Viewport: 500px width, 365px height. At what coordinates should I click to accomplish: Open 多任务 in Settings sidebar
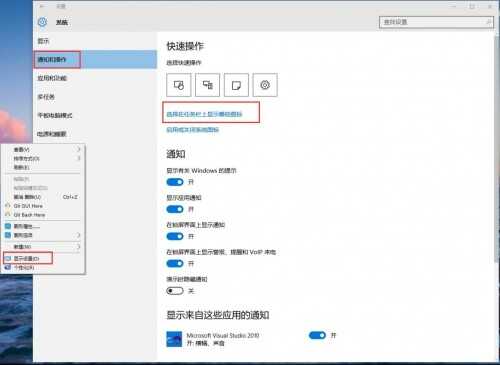click(95, 97)
